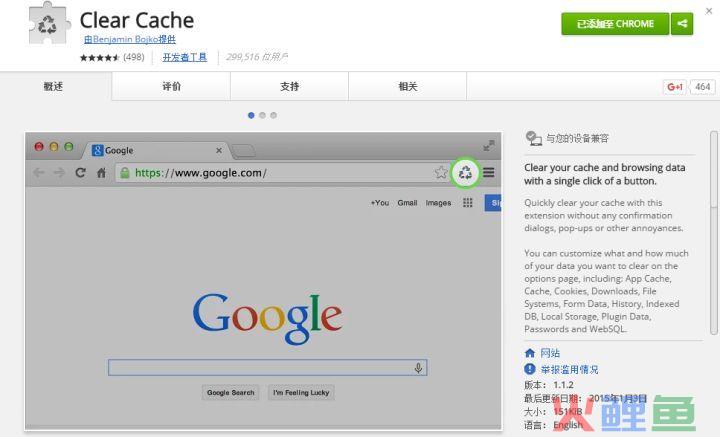This screenshot has width=720, height=437.
Task: Select the second carousel dot indicator
Action: (x=262, y=115)
